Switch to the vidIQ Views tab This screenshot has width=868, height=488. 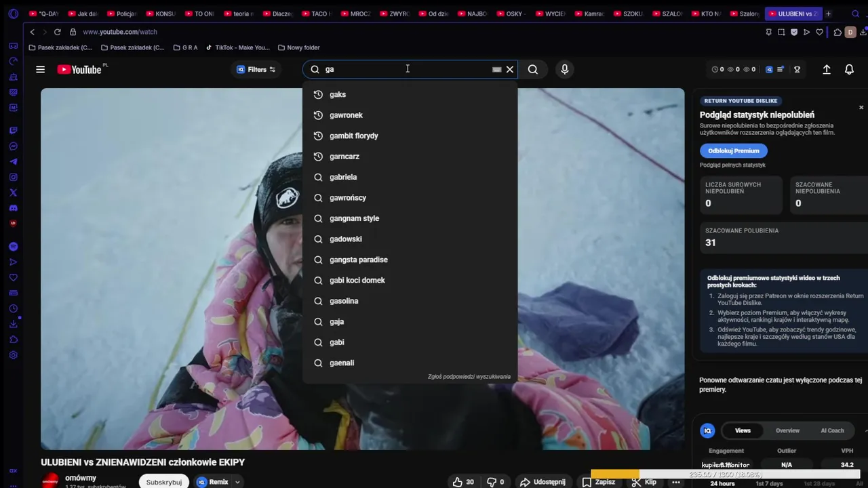point(743,430)
